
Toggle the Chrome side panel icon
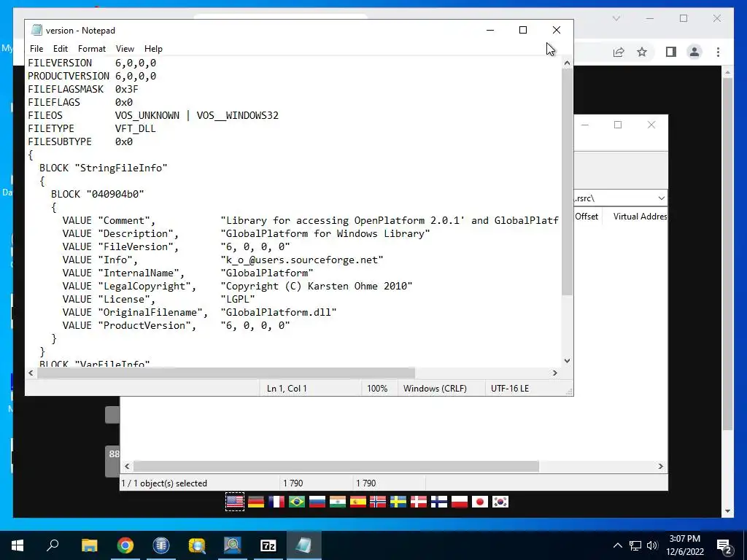[x=671, y=52]
